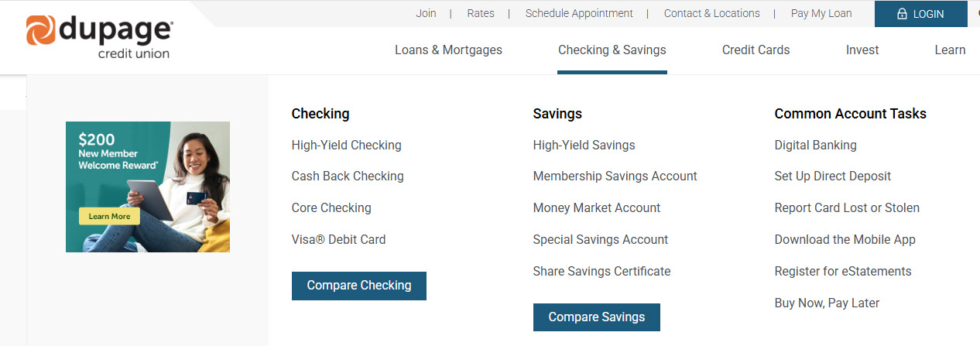The image size is (980, 346).
Task: Select High-Yield Checking
Action: pos(346,145)
